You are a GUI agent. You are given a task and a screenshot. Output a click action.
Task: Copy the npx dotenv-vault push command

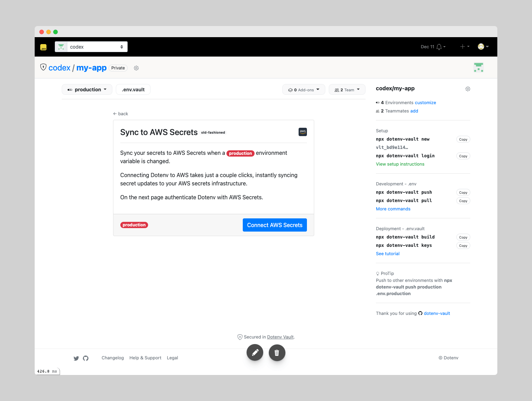pos(463,193)
